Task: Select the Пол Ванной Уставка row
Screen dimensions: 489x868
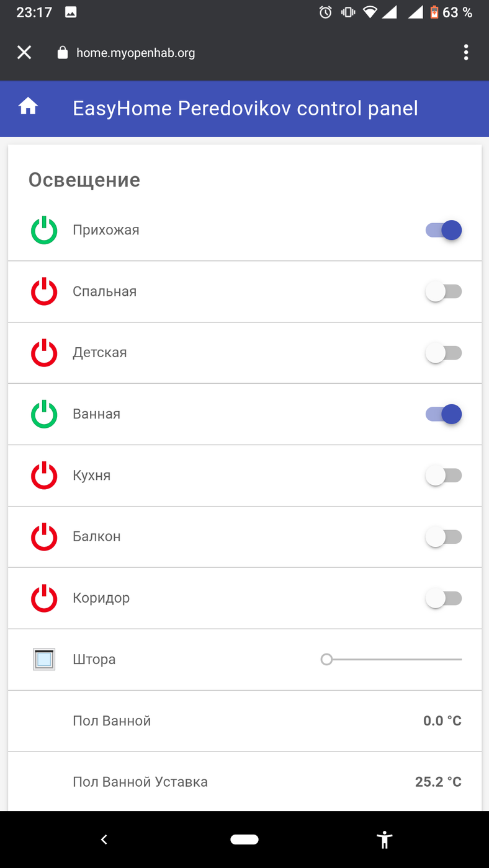Action: (x=244, y=781)
